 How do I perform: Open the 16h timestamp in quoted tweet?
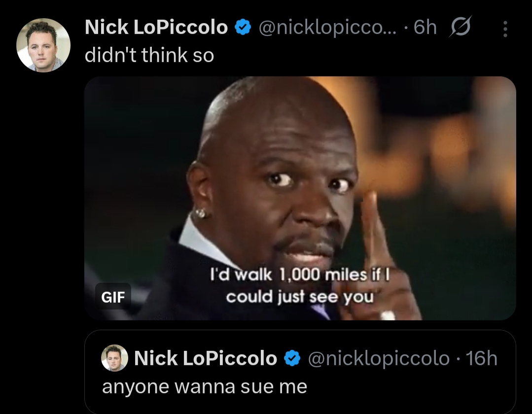[x=481, y=358]
